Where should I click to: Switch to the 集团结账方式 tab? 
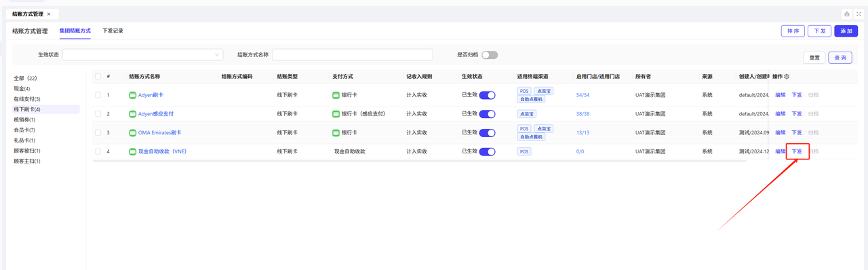(x=75, y=31)
